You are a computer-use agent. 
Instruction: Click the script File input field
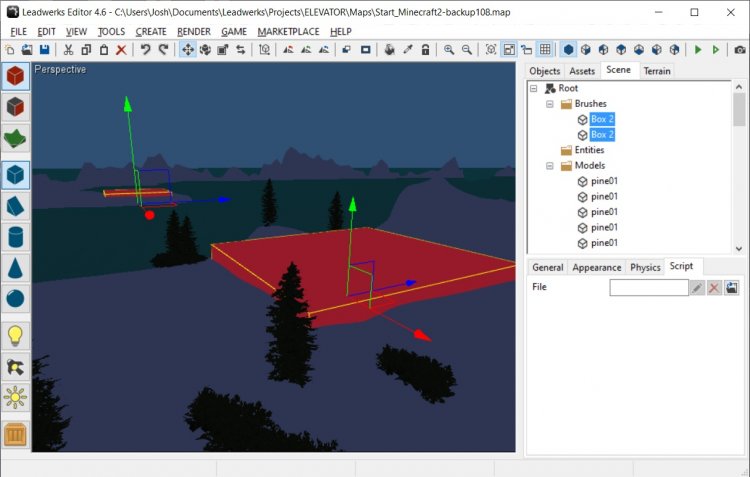(648, 288)
